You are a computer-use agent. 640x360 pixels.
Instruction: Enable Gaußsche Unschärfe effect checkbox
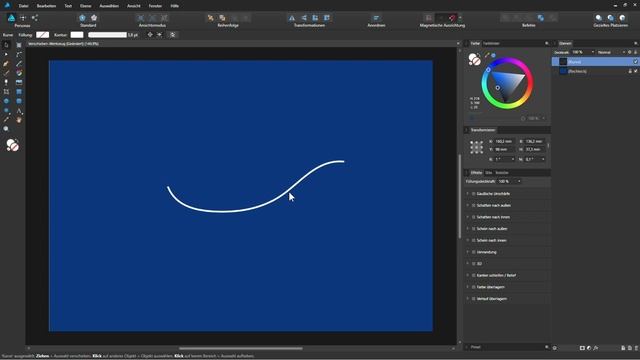pyautogui.click(x=473, y=194)
